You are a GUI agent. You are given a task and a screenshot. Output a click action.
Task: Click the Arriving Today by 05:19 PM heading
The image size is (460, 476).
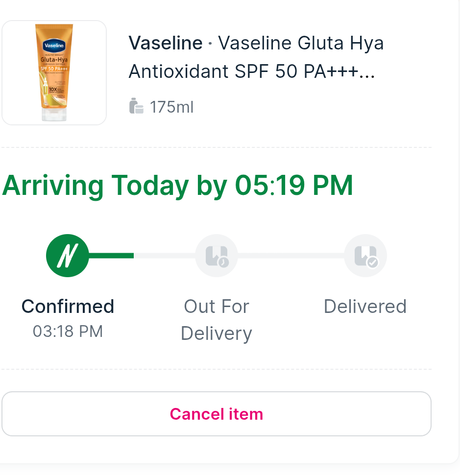click(x=177, y=185)
